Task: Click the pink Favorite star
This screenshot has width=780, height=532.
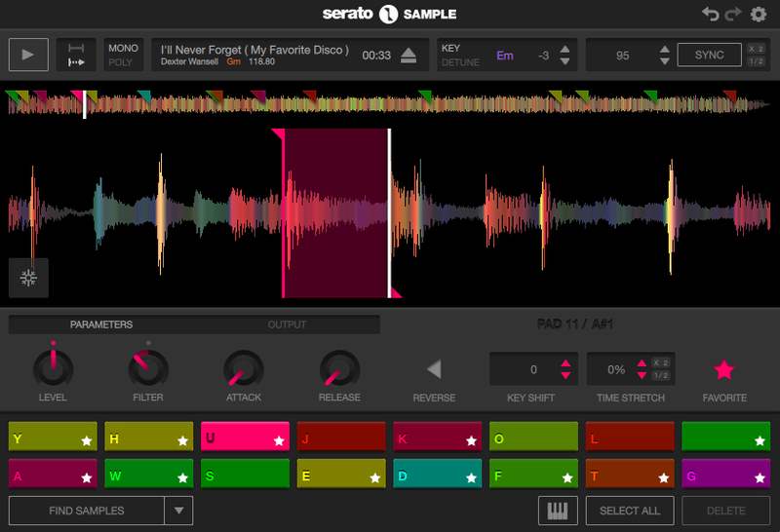Action: pos(723,369)
